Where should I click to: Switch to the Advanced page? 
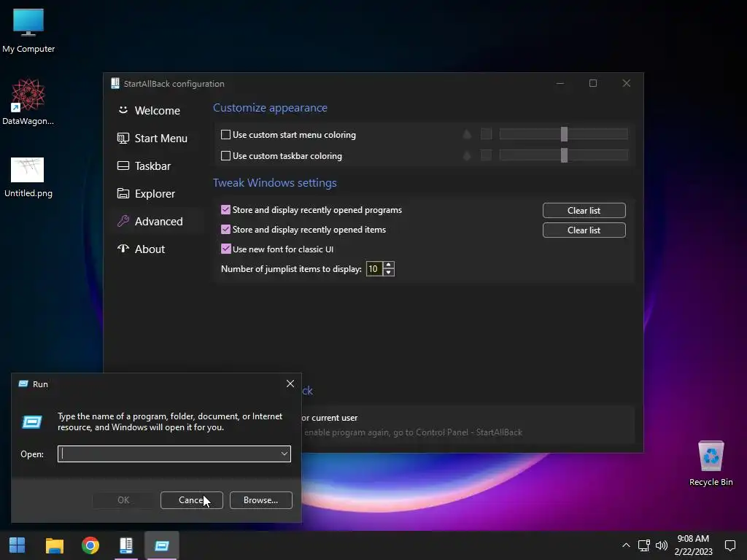[x=158, y=221]
